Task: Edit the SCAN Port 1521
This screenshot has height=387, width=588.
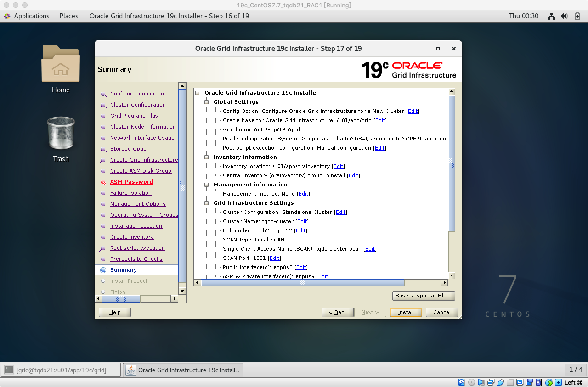Action: point(274,258)
